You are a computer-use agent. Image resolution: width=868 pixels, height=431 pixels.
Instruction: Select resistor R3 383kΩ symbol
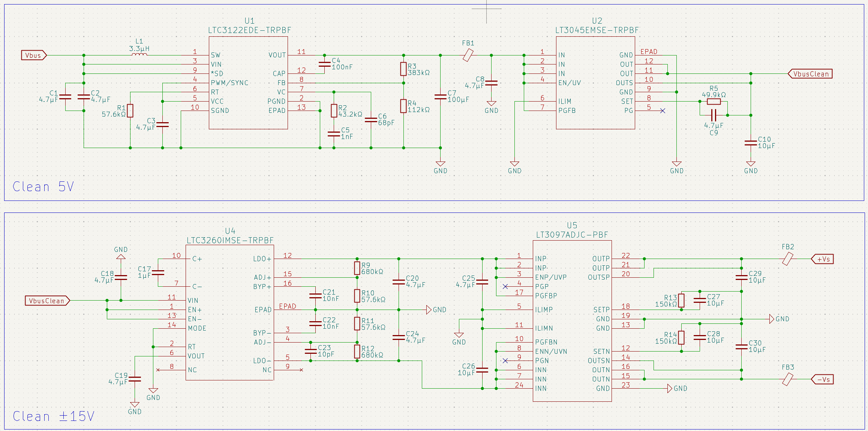pos(403,69)
